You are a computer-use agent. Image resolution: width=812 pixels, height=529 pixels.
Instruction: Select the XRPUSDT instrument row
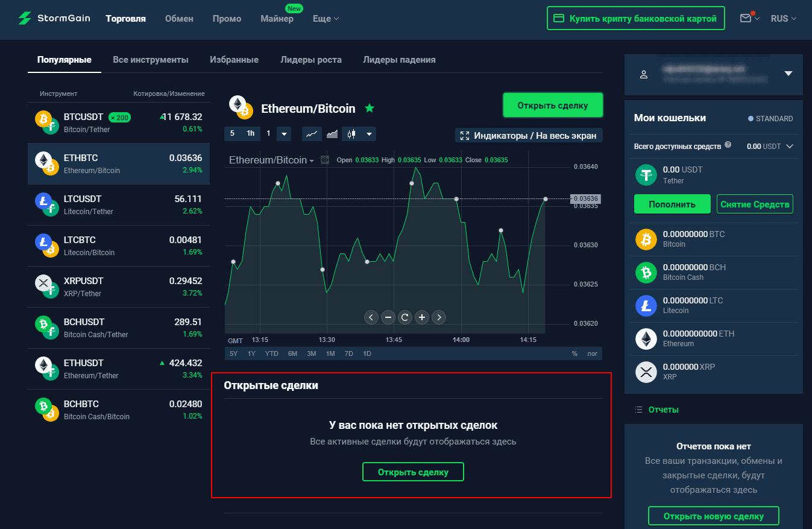119,287
